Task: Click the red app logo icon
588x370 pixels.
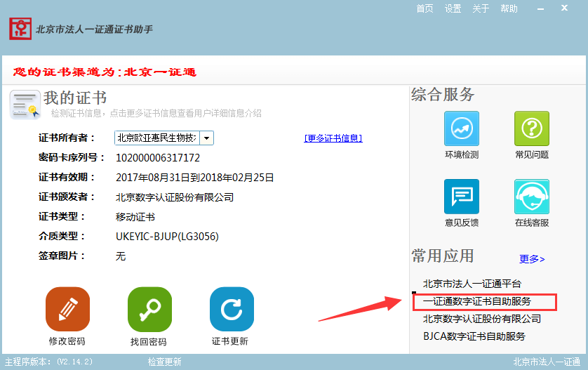Action: coord(20,29)
